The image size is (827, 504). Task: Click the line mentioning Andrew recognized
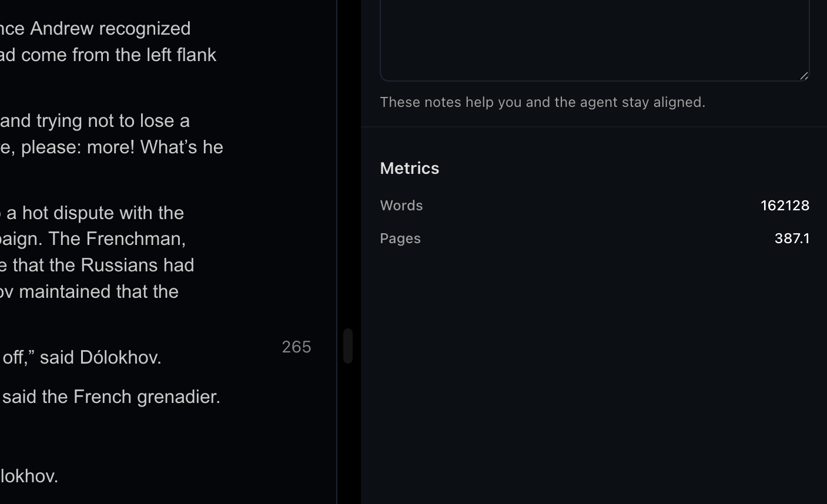pos(95,28)
